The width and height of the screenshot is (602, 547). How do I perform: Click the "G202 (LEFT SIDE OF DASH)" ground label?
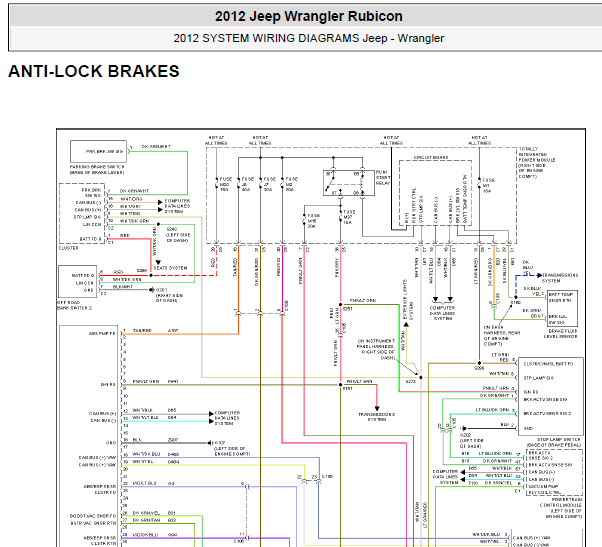[x=471, y=440]
